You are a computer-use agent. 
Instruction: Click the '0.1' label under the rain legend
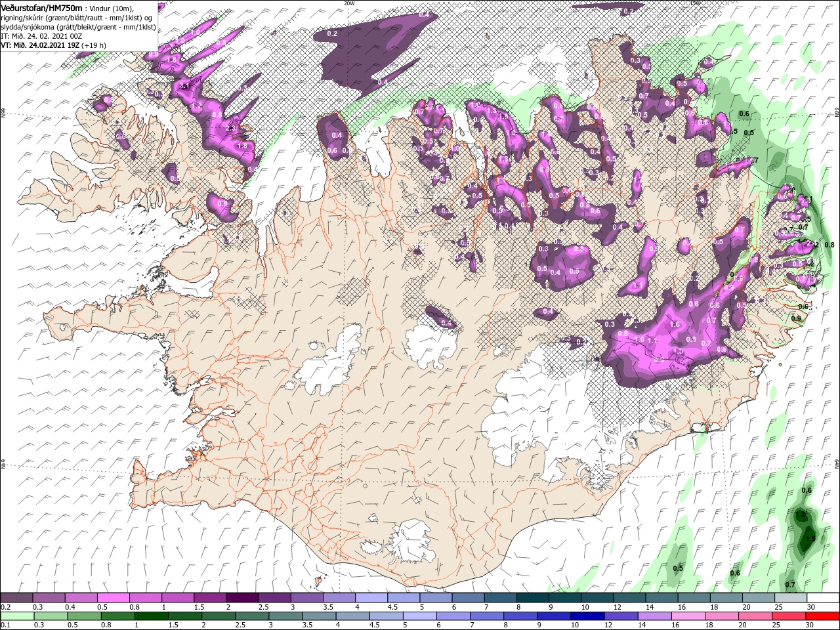5,625
